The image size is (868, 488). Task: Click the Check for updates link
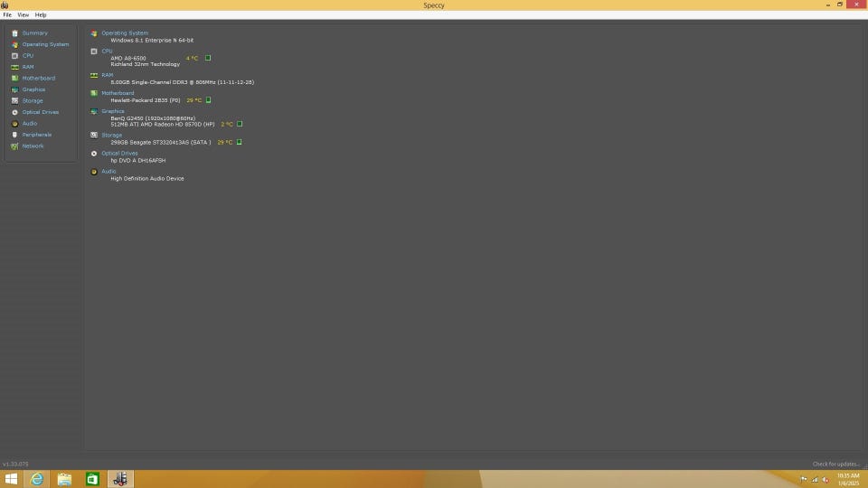(835, 465)
